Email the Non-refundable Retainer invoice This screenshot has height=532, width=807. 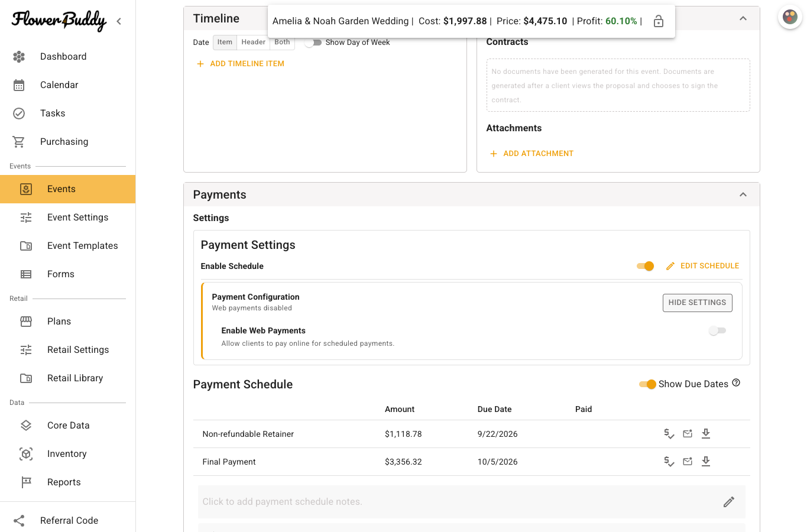[688, 434]
